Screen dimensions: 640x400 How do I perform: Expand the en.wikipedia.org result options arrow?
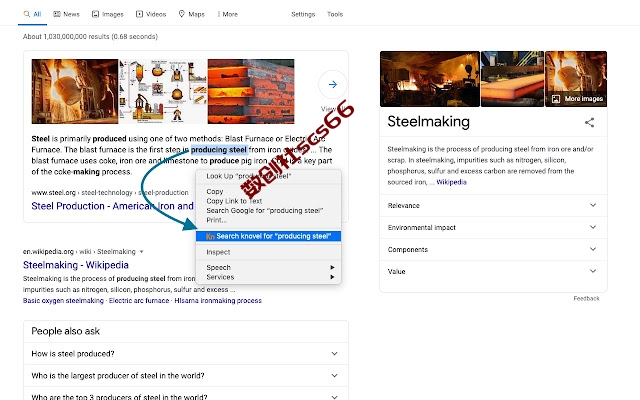(141, 252)
